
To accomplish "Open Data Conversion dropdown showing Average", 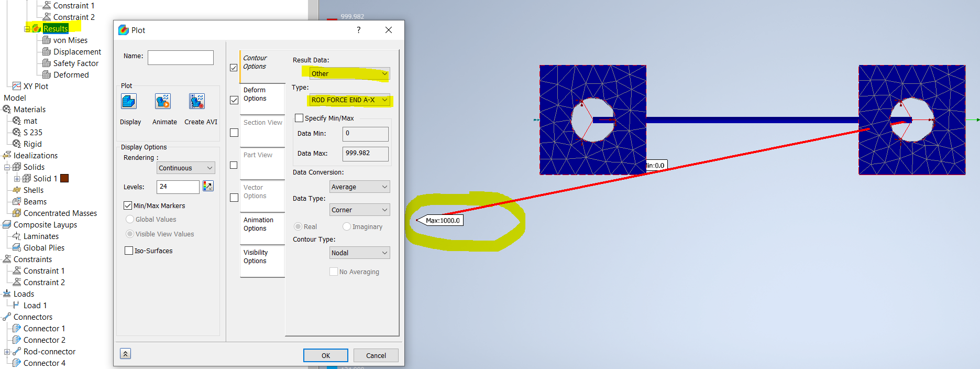I will (360, 187).
